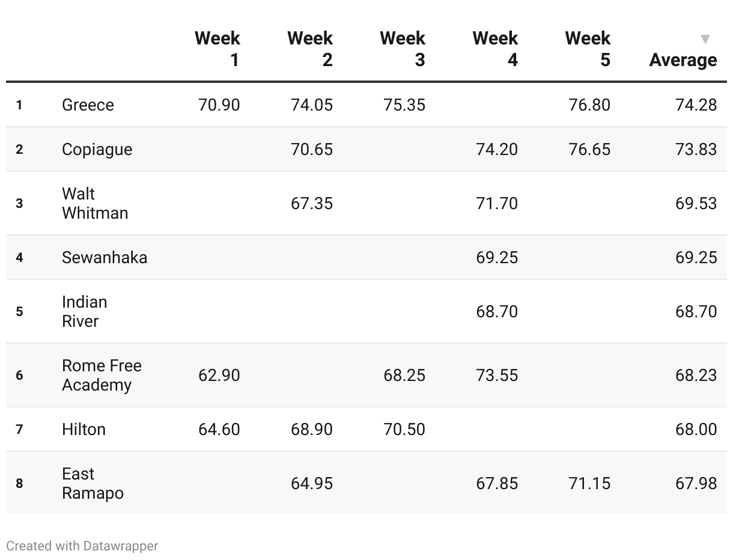Click the sort arrow above Average
The width and height of the screenshot is (733, 560).
705,40
